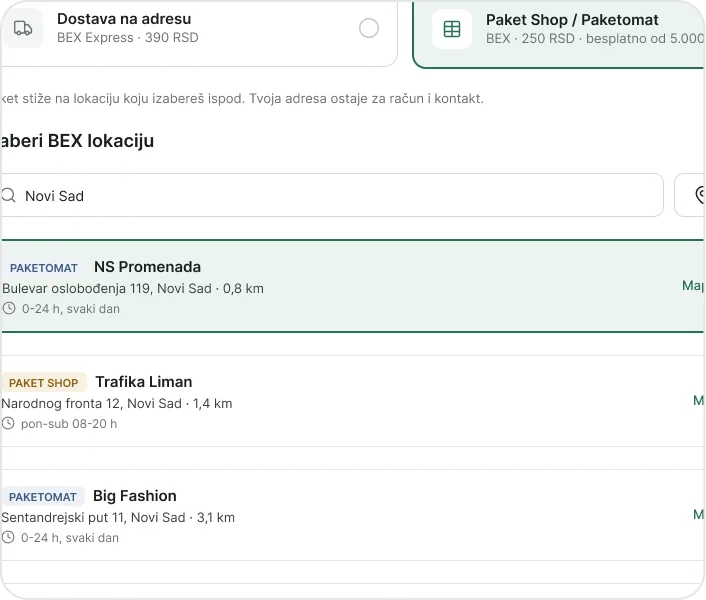Click Narodnog fronta 12 address text
The width and height of the screenshot is (706, 600).
click(117, 403)
